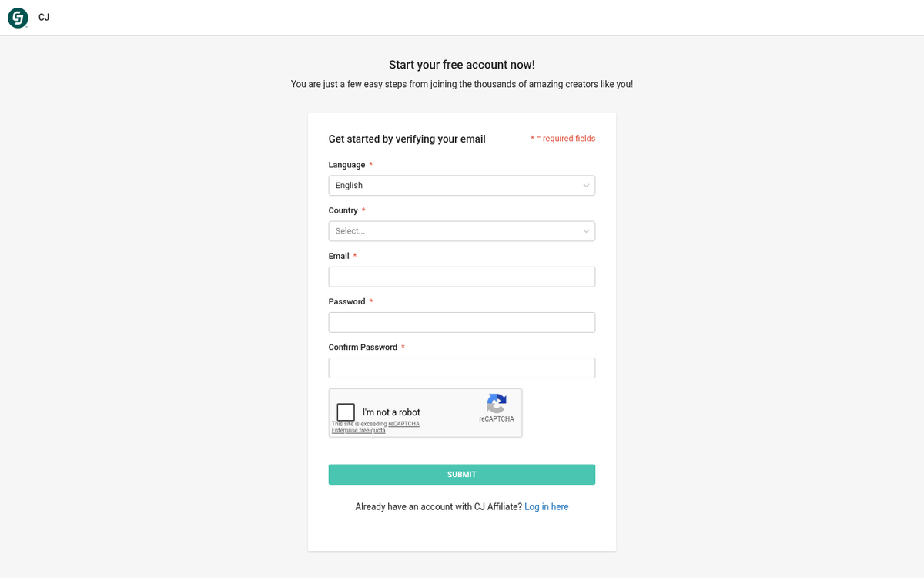
Task: Click the Language field label
Action: point(346,164)
